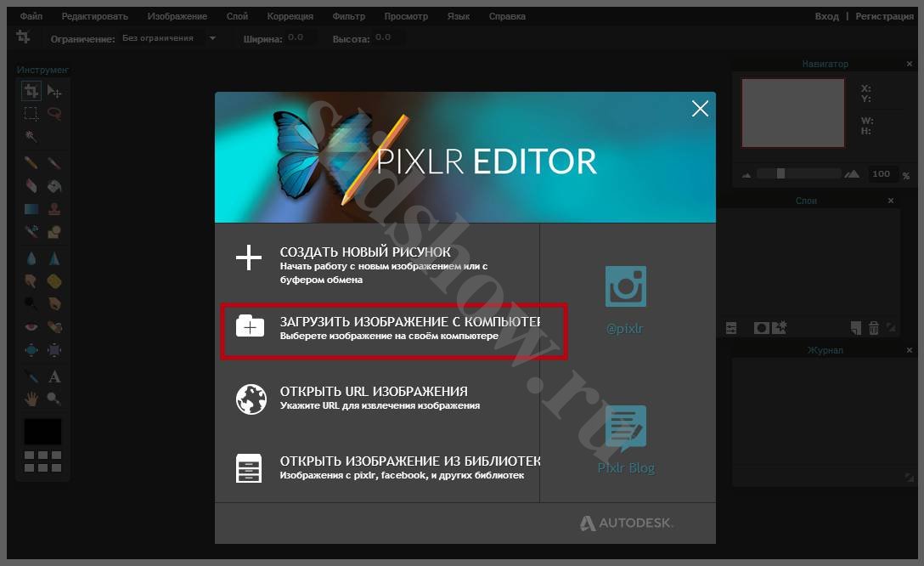This screenshot has width=924, height=566.
Task: Activate the Type text tool
Action: click(x=54, y=376)
